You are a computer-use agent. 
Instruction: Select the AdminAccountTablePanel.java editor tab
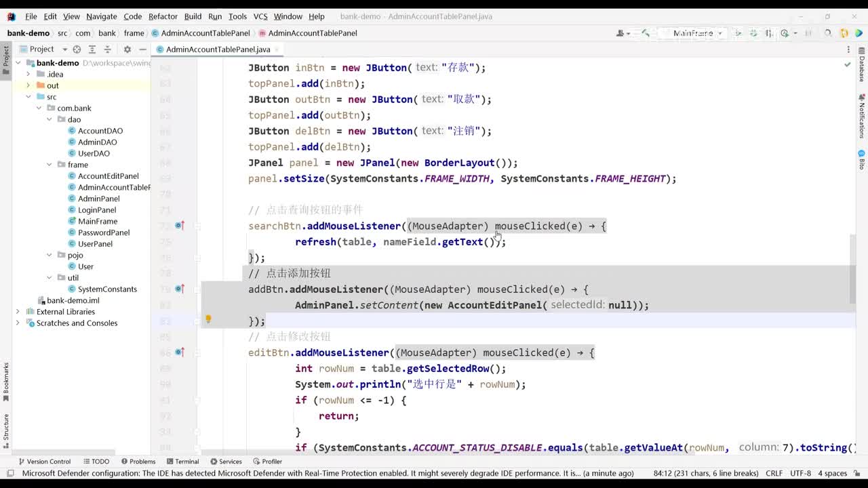coord(218,49)
